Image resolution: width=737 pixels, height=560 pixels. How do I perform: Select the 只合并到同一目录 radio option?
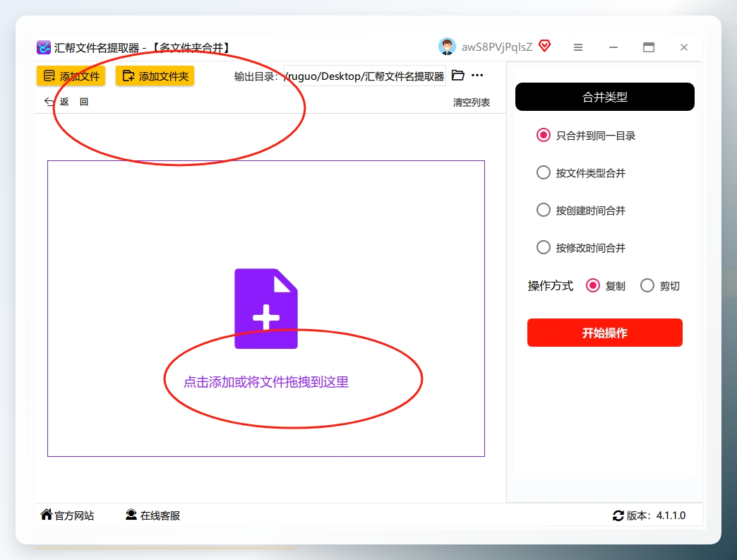[x=586, y=136]
